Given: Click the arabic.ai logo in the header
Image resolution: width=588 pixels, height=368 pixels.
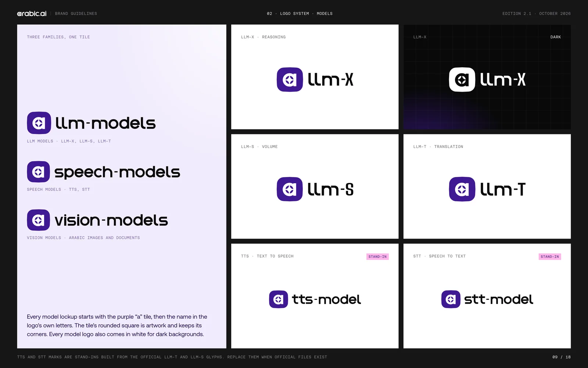Looking at the screenshot, I should coord(32,14).
